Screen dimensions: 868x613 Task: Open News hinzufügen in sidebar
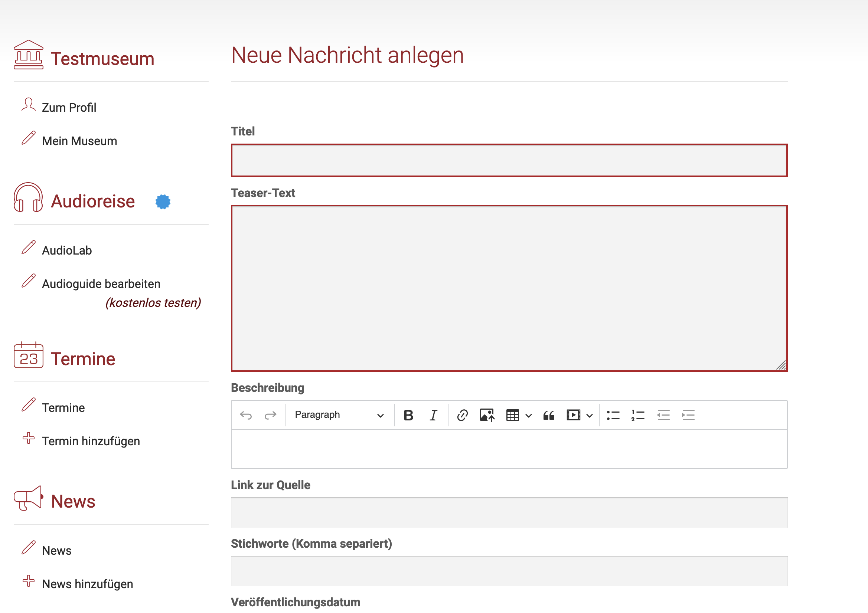click(x=87, y=584)
